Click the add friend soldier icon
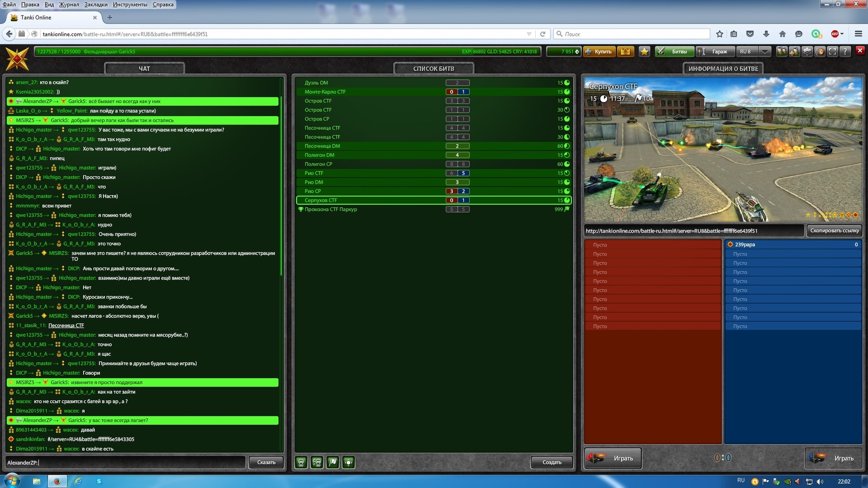868x488 pixels. tap(794, 52)
